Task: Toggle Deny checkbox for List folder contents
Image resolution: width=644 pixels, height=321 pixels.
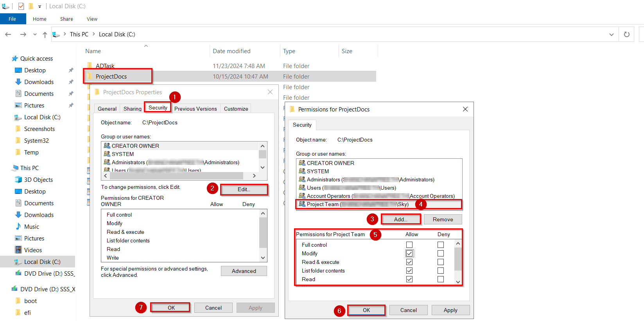Action: 441,271
